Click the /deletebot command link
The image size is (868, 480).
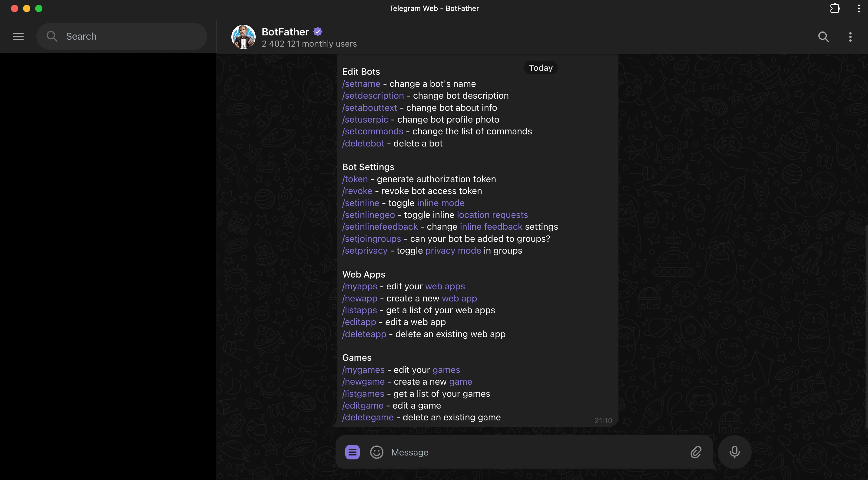[363, 143]
